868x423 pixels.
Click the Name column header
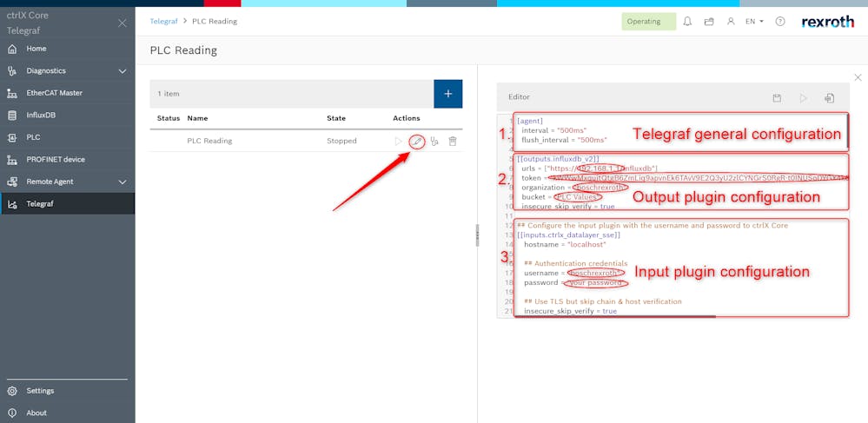point(197,118)
